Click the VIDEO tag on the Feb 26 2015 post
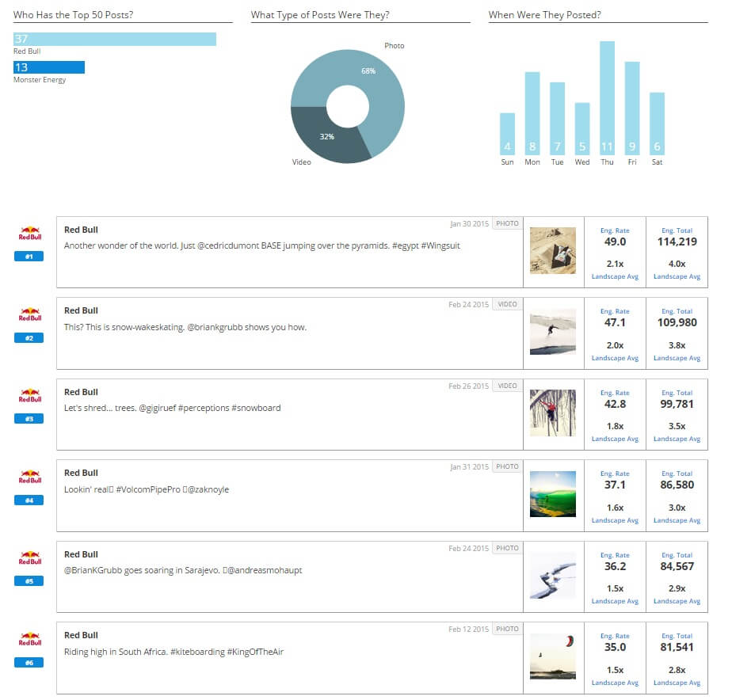732x700 pixels. pos(507,386)
